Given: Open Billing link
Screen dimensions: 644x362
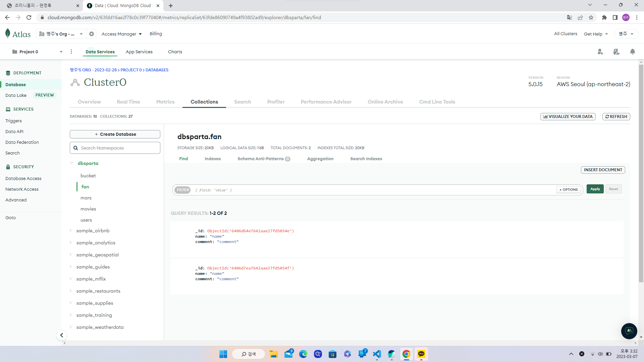Looking at the screenshot, I should pos(156,34).
